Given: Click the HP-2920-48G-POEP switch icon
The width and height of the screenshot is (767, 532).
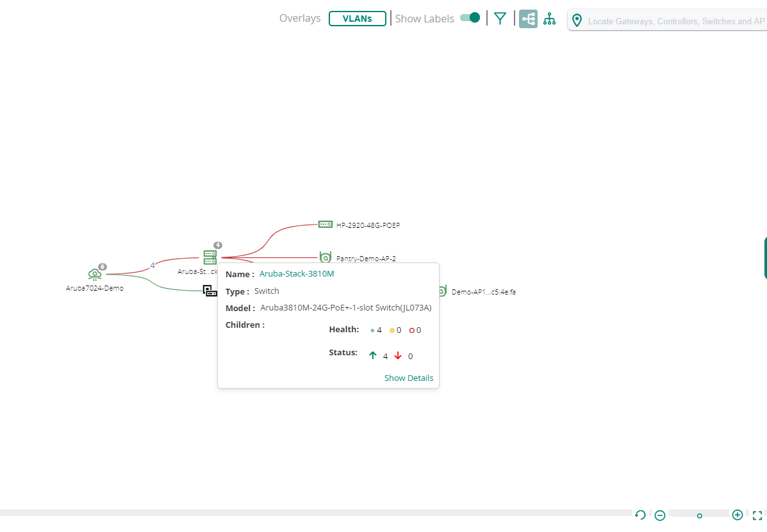Looking at the screenshot, I should point(326,224).
